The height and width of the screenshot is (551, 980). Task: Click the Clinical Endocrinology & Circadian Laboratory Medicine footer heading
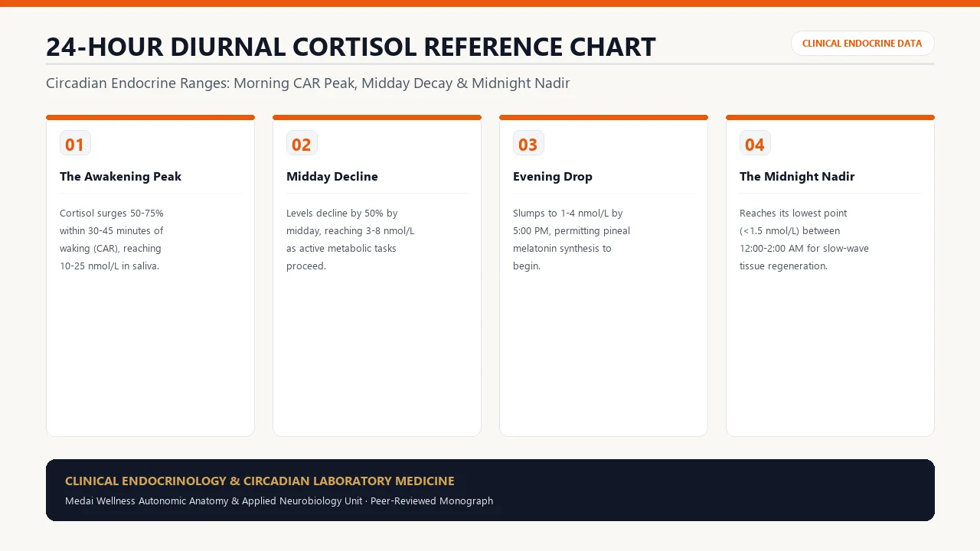[260, 481]
